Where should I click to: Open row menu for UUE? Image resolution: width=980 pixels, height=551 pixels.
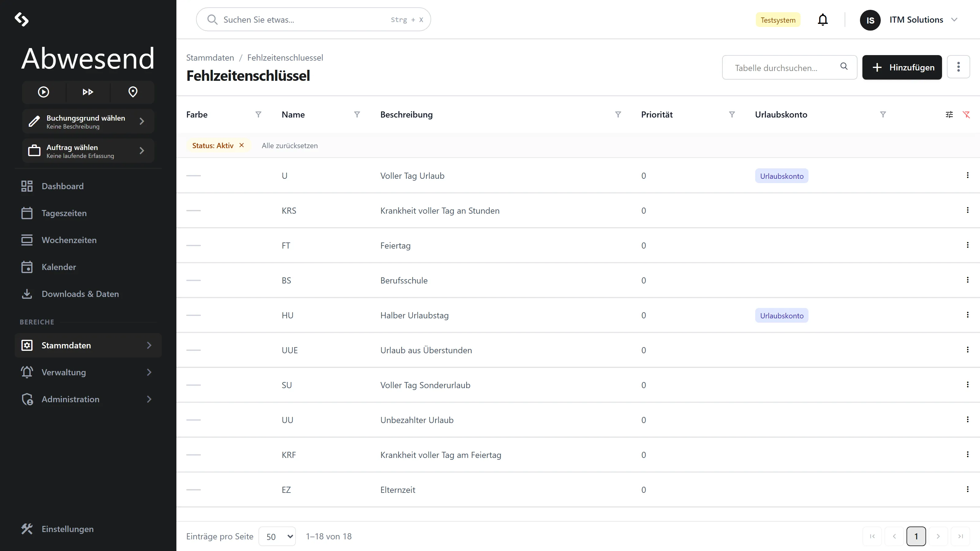point(967,350)
